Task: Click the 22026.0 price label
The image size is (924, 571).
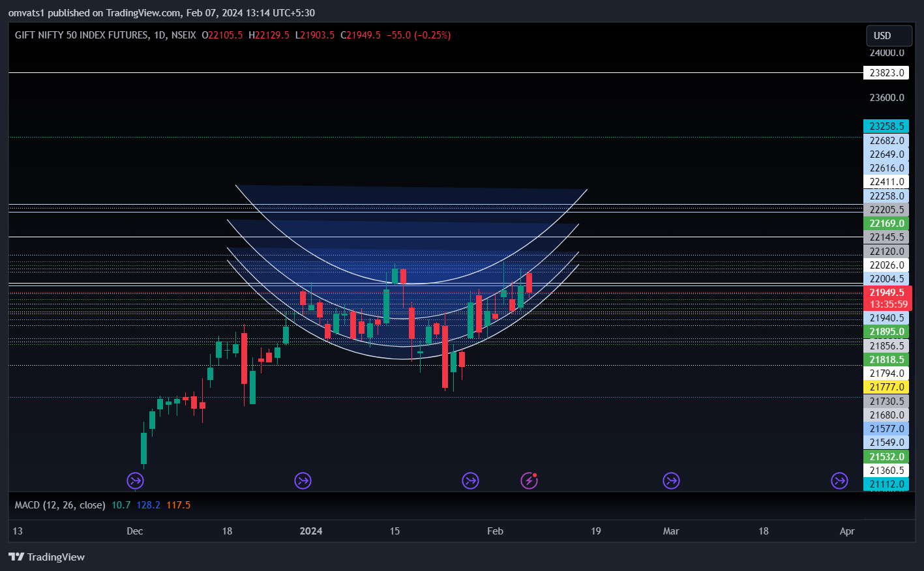Action: point(886,265)
